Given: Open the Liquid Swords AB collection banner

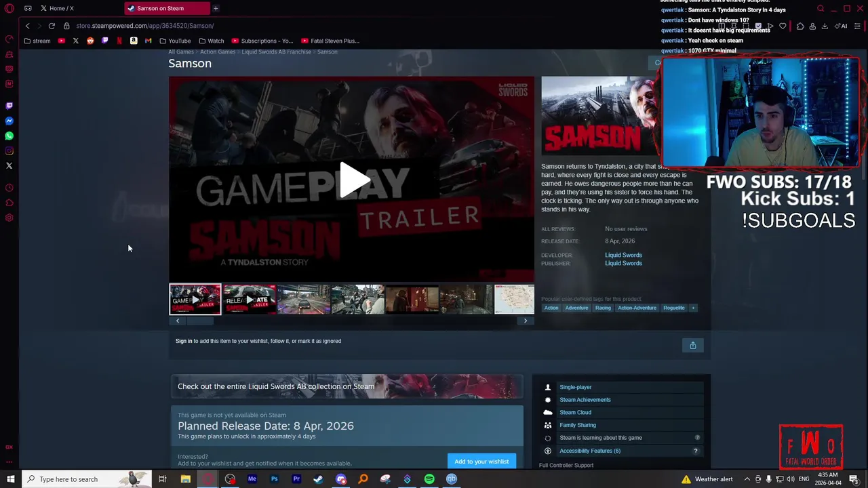Looking at the screenshot, I should pyautogui.click(x=347, y=386).
